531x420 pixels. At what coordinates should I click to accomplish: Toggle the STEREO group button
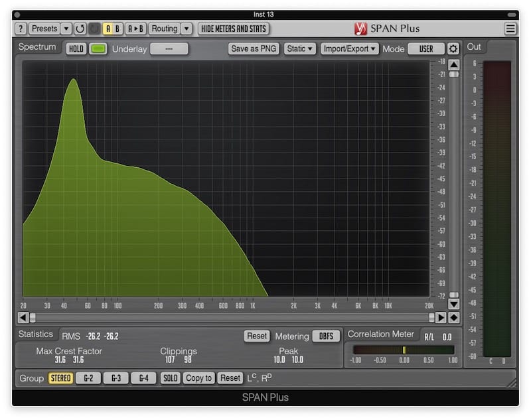pyautogui.click(x=60, y=378)
